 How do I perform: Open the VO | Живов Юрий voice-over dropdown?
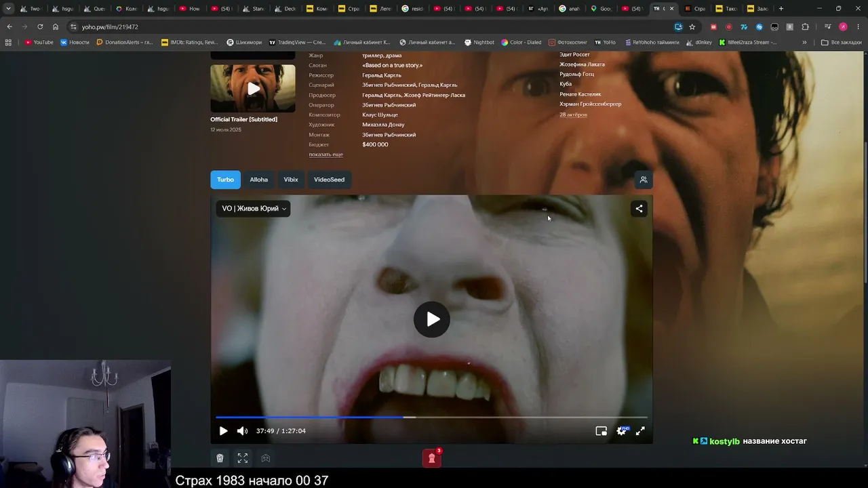tap(254, 209)
